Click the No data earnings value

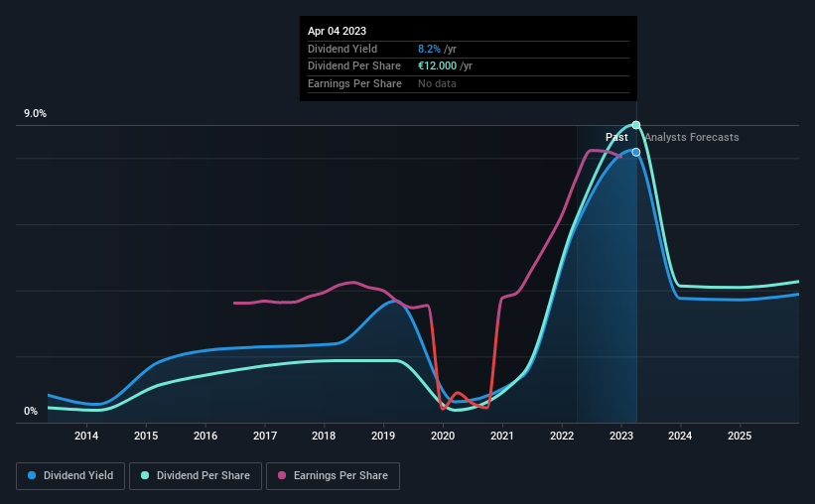pos(437,83)
